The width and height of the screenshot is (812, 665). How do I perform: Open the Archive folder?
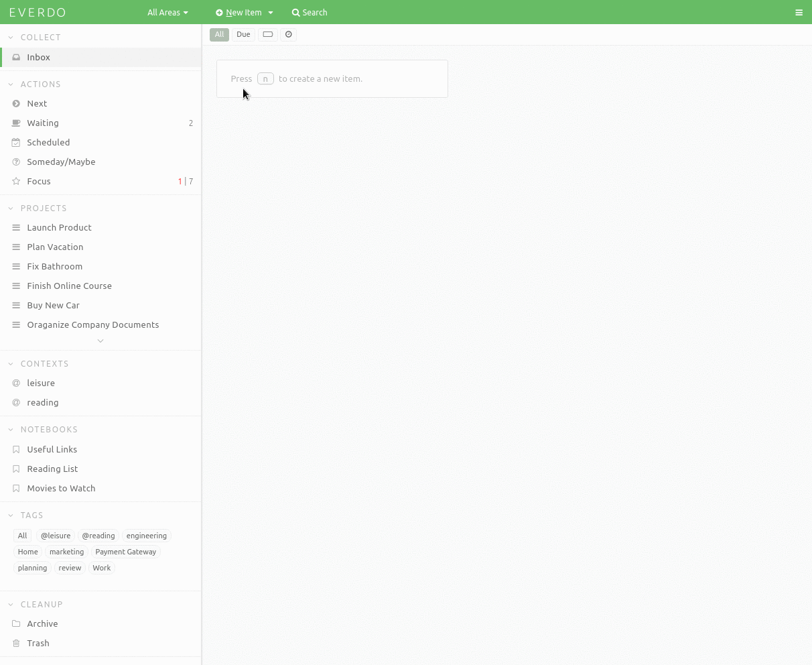(x=42, y=623)
